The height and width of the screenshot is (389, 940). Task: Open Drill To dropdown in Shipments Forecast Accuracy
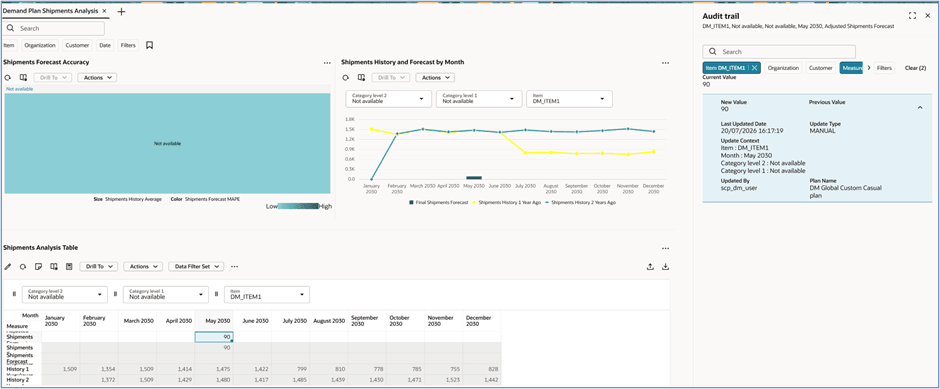[53, 78]
